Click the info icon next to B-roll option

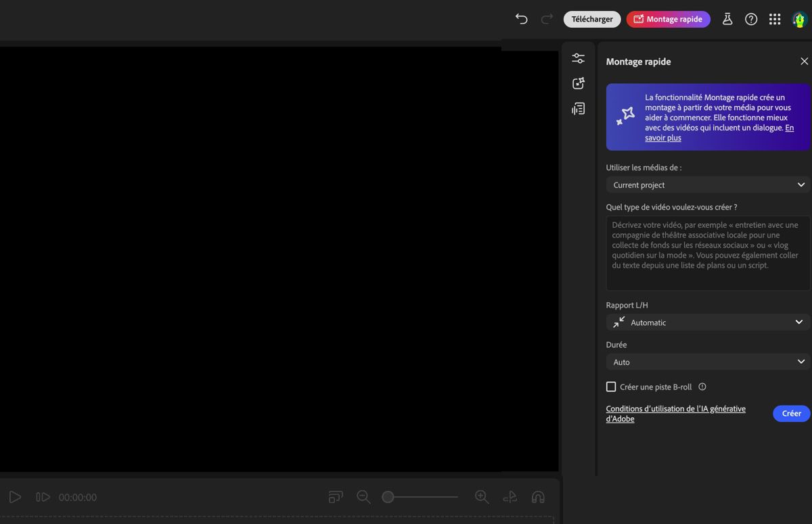click(x=702, y=386)
